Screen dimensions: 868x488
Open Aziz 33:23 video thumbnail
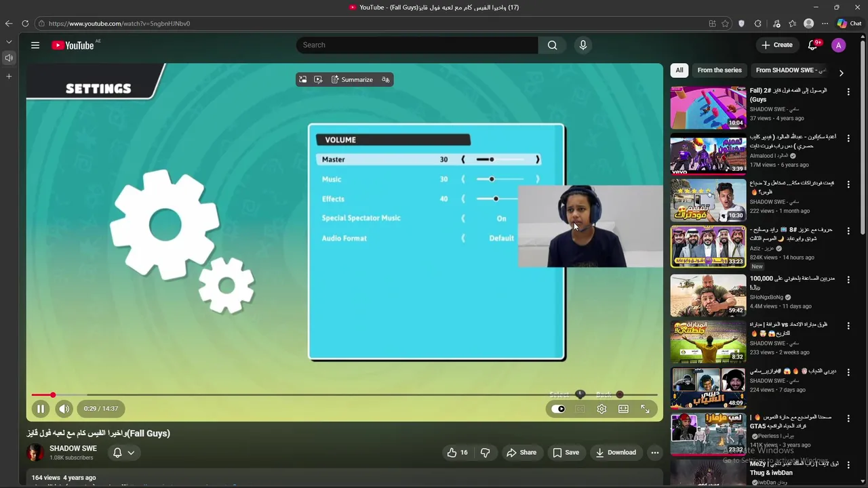click(708, 247)
